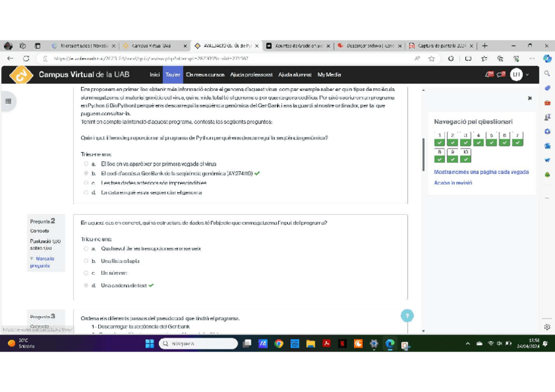Reload the page with the refresh icon
Image resolution: width=555 pixels, height=392 pixels.
pyautogui.click(x=26, y=58)
